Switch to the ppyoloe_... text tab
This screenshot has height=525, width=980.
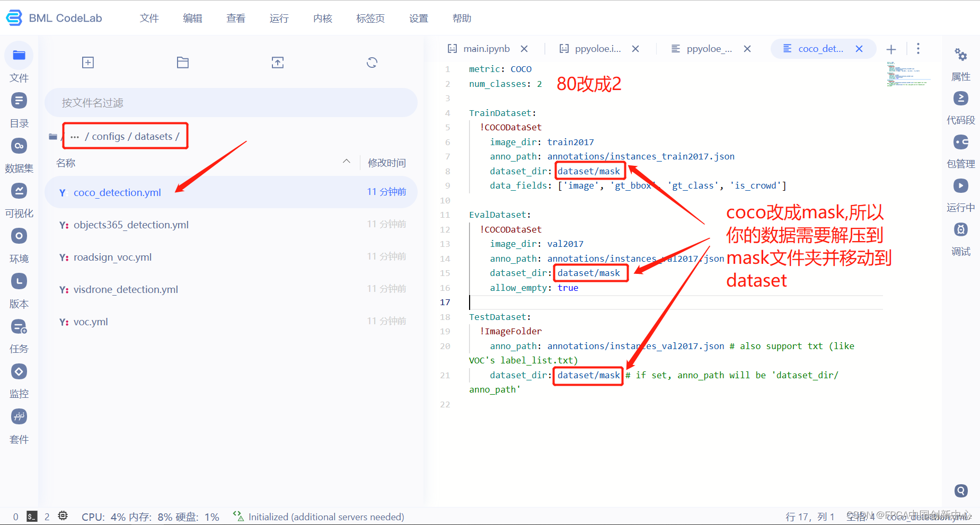(709, 49)
